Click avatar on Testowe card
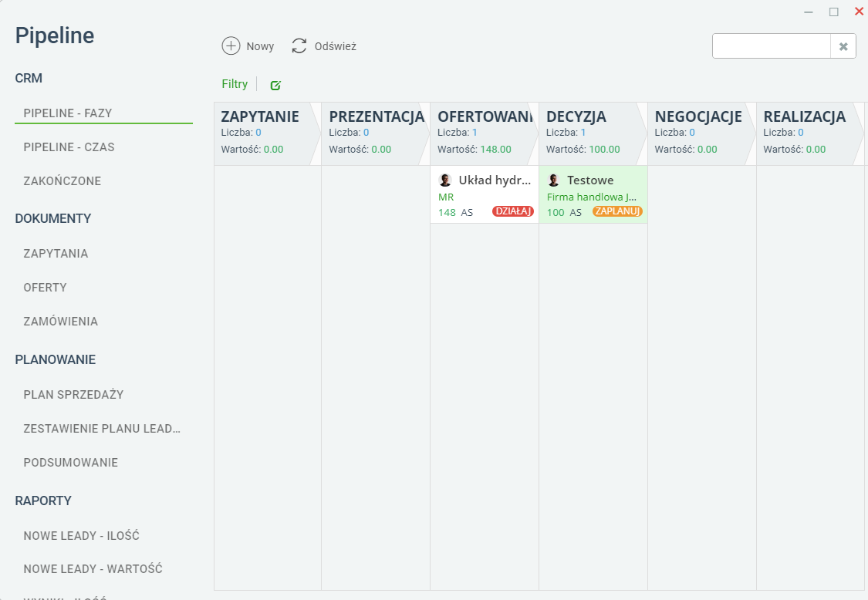Viewport: 868px width, 600px height. [x=553, y=180]
